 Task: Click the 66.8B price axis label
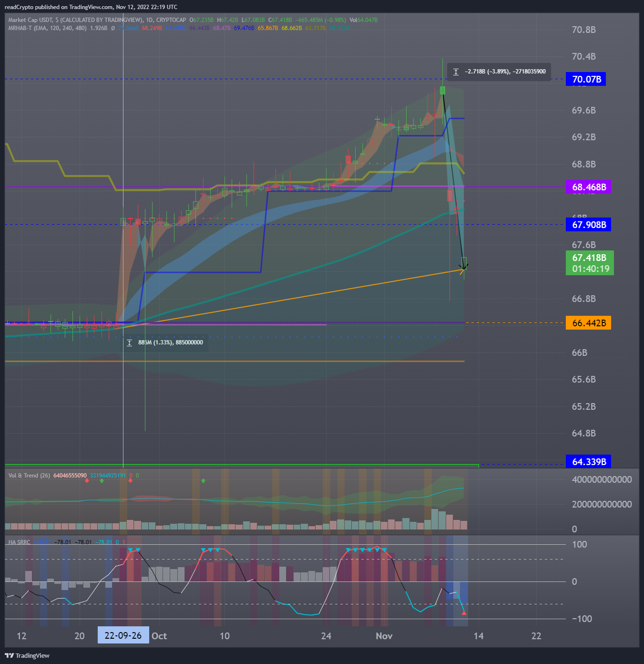click(x=584, y=299)
